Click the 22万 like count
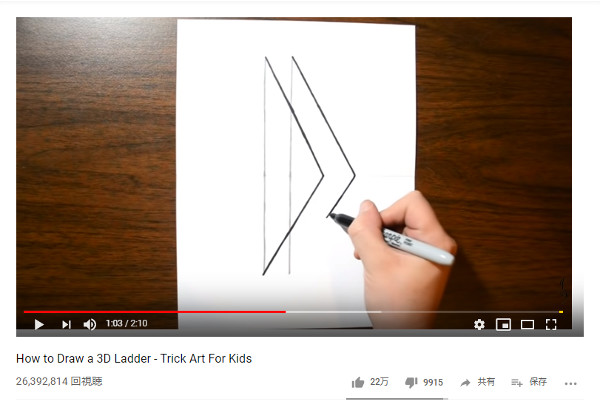The width and height of the screenshot is (600, 400). pos(379,382)
